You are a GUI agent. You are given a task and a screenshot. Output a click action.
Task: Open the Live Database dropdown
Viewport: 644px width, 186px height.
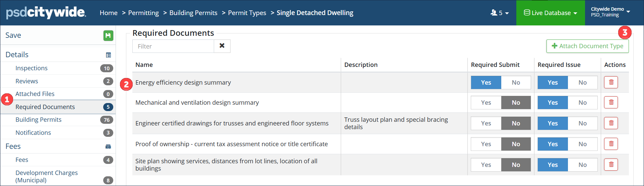[x=551, y=13]
